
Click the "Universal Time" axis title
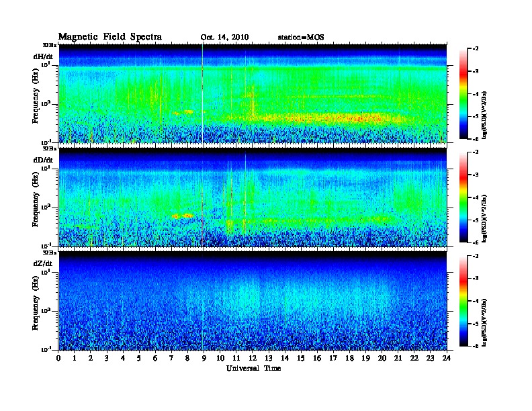coord(253,368)
